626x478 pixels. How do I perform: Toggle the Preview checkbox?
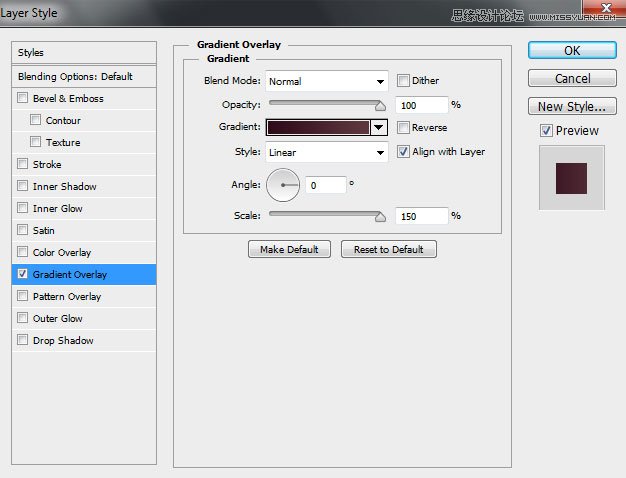click(546, 131)
